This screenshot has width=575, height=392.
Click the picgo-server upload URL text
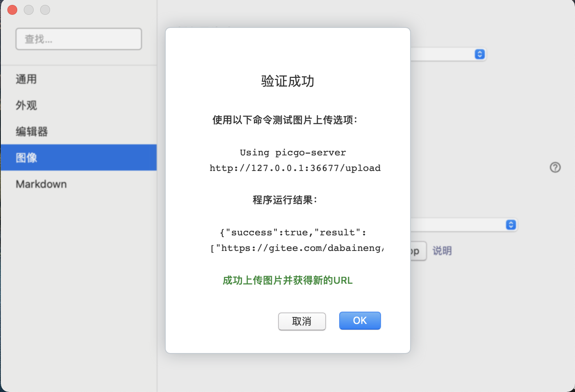tap(295, 168)
